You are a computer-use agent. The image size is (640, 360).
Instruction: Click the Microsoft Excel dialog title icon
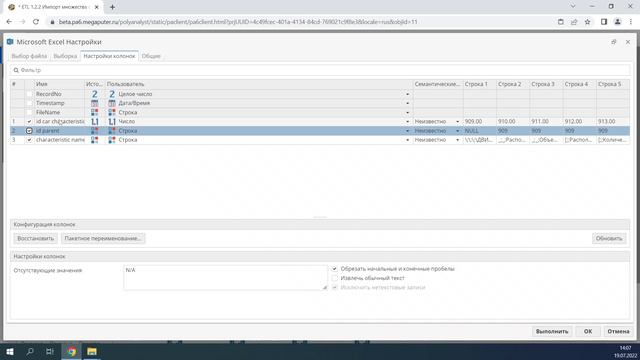(x=10, y=42)
